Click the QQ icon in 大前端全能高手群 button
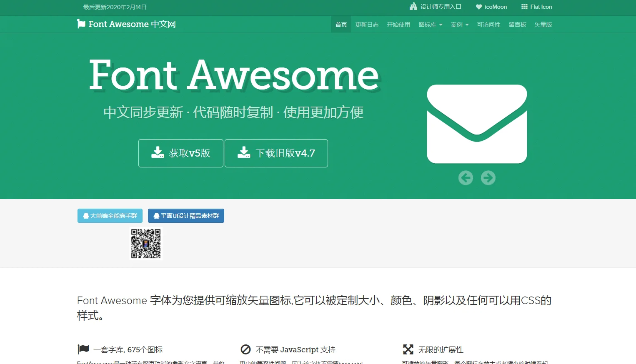Screen dimensions: 636x364 tap(86, 216)
